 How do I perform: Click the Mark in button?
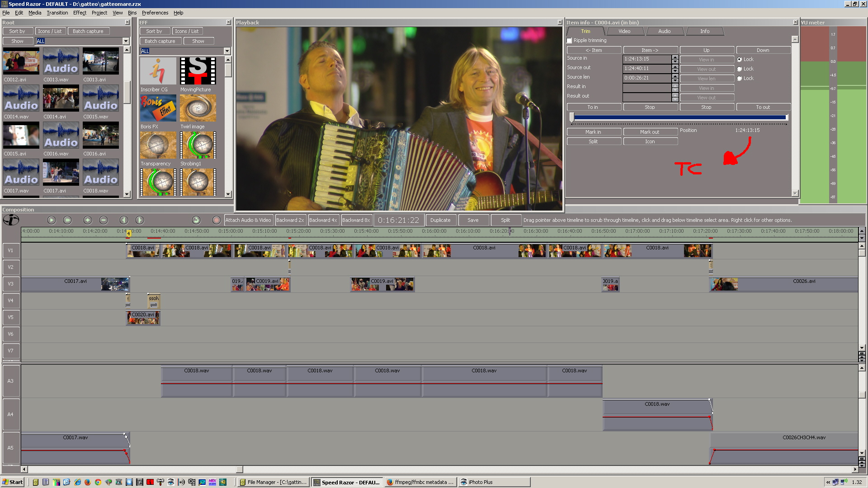tap(593, 132)
